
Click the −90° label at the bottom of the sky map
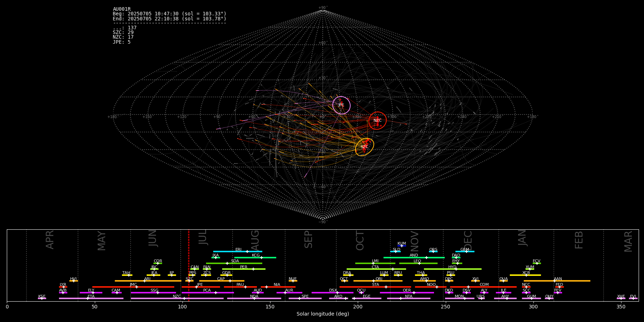coord(323,222)
